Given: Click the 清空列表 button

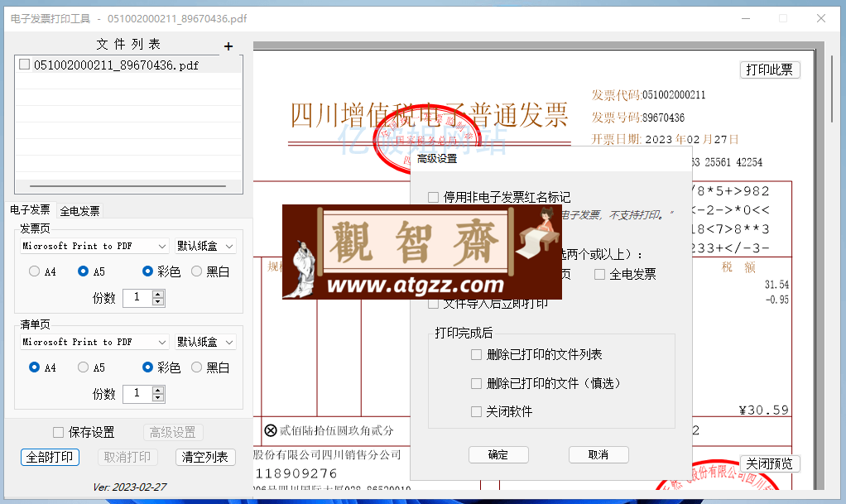Looking at the screenshot, I should tap(205, 457).
